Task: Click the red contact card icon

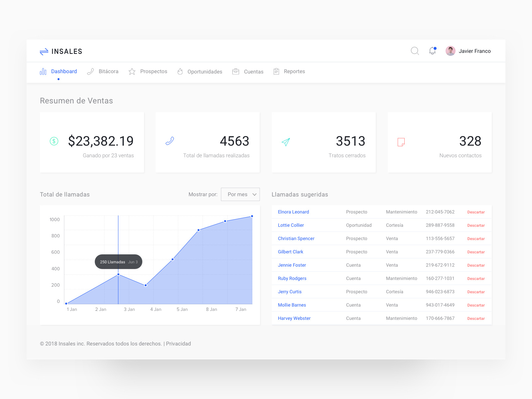Action: (x=401, y=141)
